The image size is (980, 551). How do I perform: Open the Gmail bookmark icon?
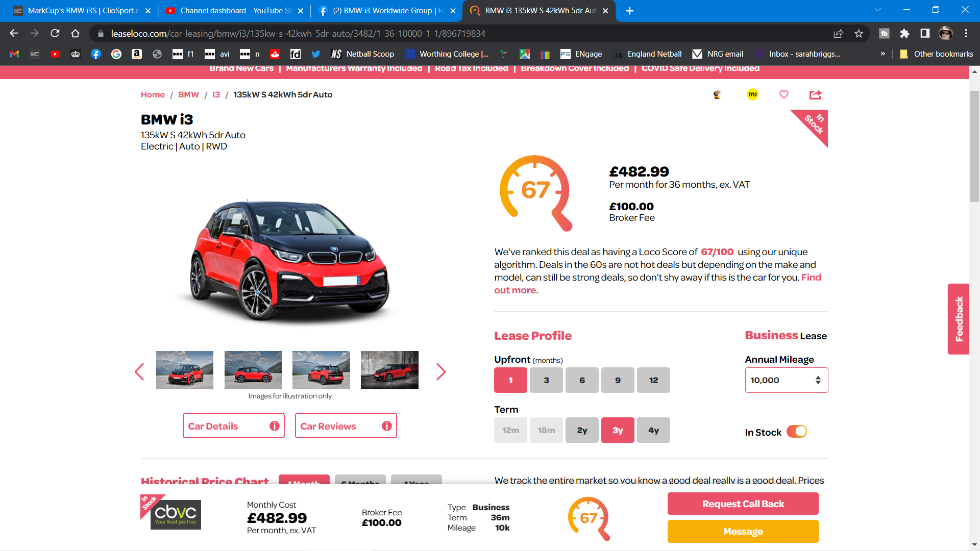[x=14, y=54]
